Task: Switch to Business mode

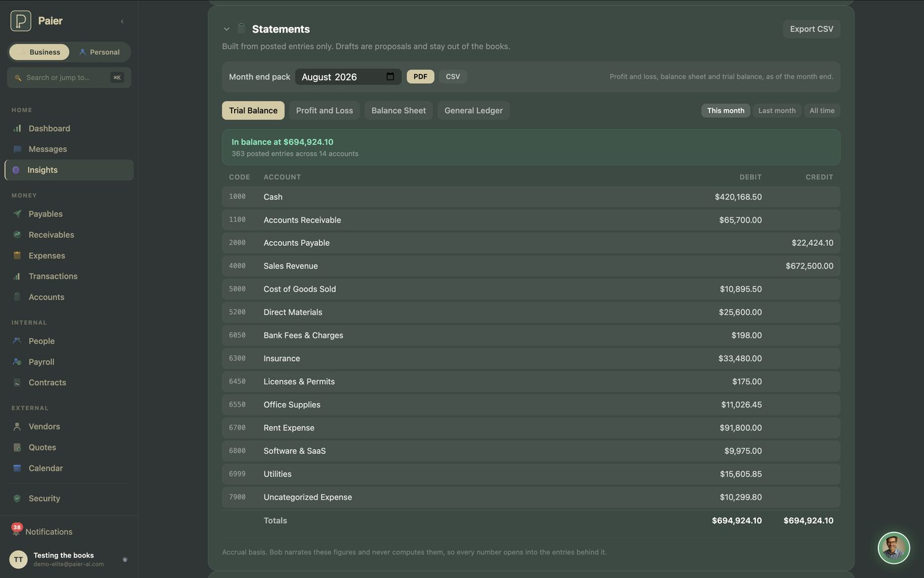Action: coord(39,52)
